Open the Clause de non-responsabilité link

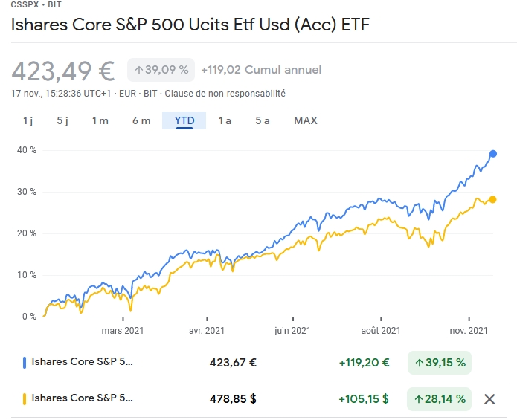(x=225, y=94)
